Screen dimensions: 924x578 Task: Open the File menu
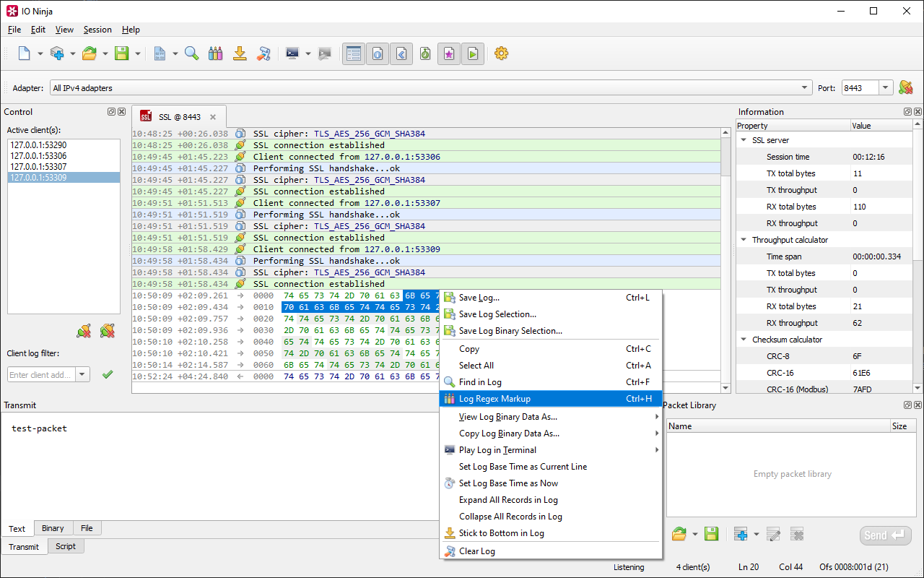(x=14, y=30)
